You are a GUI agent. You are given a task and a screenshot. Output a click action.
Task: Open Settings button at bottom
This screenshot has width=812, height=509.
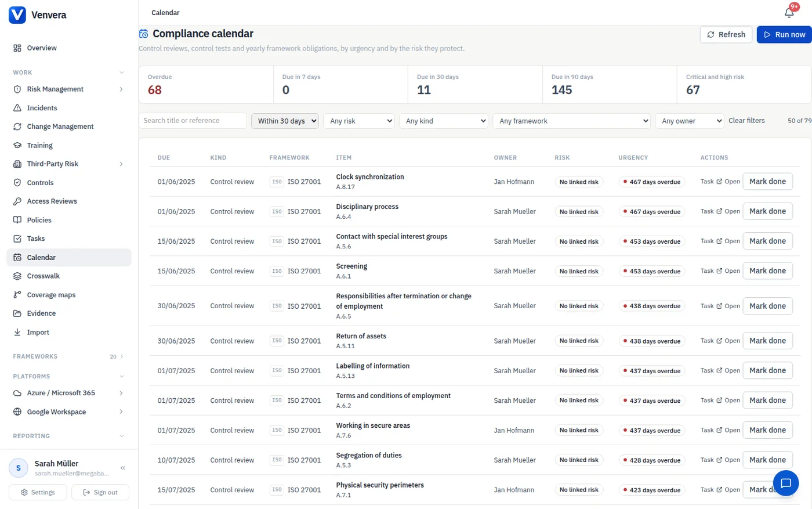pyautogui.click(x=38, y=492)
